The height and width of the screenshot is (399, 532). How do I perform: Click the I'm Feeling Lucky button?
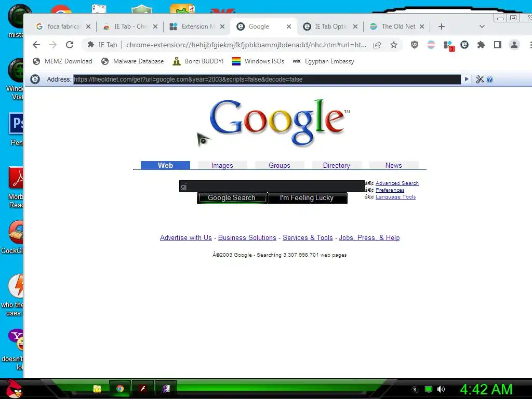pos(308,198)
